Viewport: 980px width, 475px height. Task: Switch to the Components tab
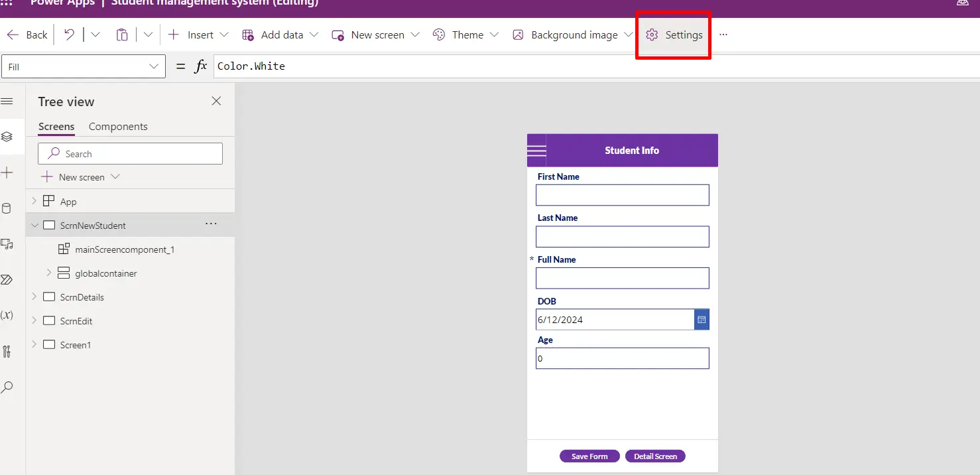click(x=118, y=127)
